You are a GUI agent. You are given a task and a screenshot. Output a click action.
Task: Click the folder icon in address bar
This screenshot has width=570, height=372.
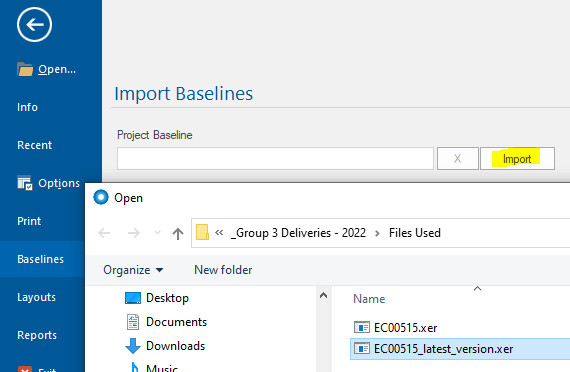pyautogui.click(x=202, y=232)
